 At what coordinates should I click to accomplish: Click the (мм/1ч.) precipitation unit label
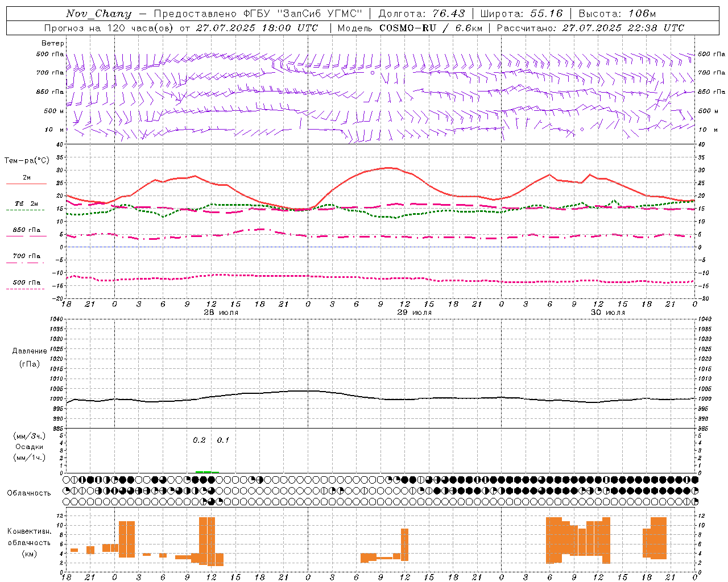30,458
